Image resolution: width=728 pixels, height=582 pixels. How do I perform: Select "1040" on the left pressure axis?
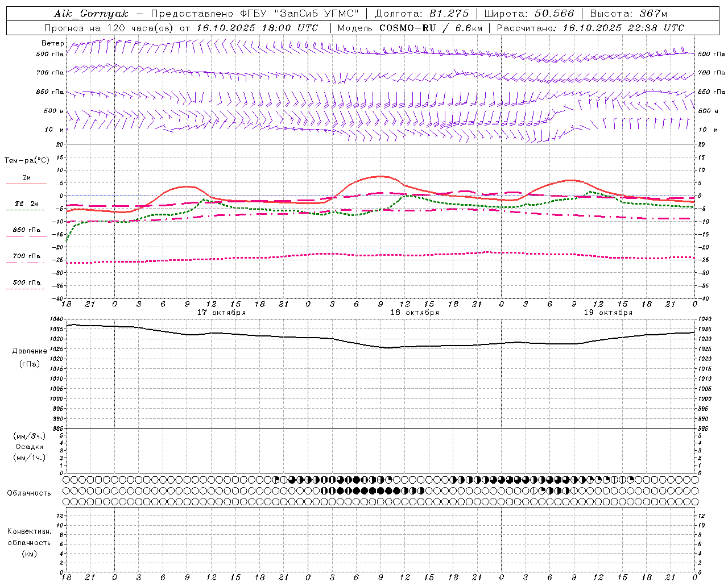56,319
